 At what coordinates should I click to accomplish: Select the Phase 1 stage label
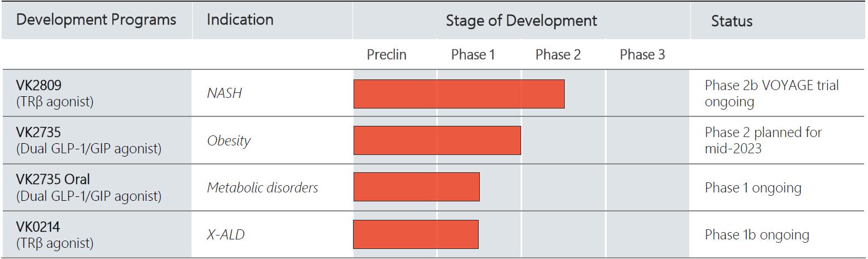click(473, 55)
